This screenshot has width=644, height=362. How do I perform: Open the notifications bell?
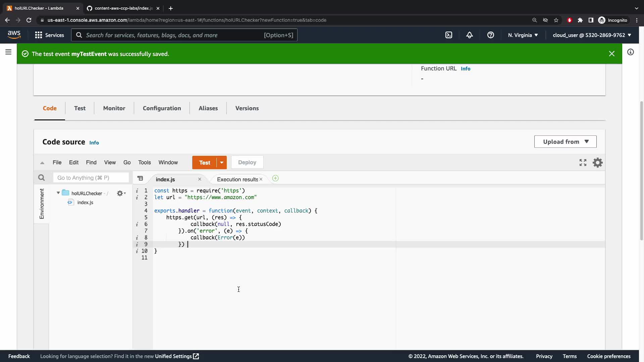click(470, 35)
